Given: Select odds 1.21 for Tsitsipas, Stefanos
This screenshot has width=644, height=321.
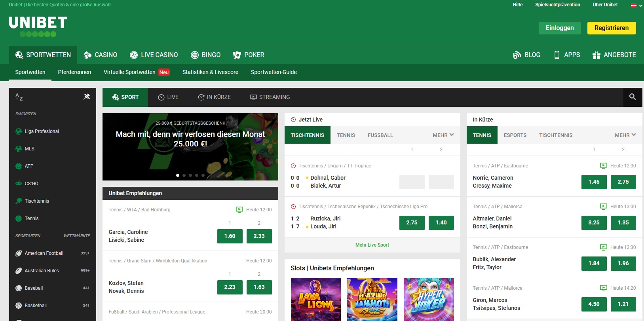Looking at the screenshot, I should 623,304.
